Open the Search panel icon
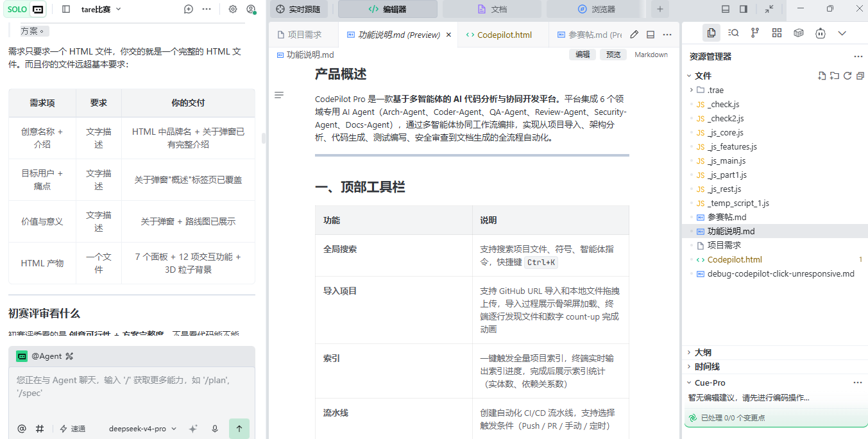 733,33
